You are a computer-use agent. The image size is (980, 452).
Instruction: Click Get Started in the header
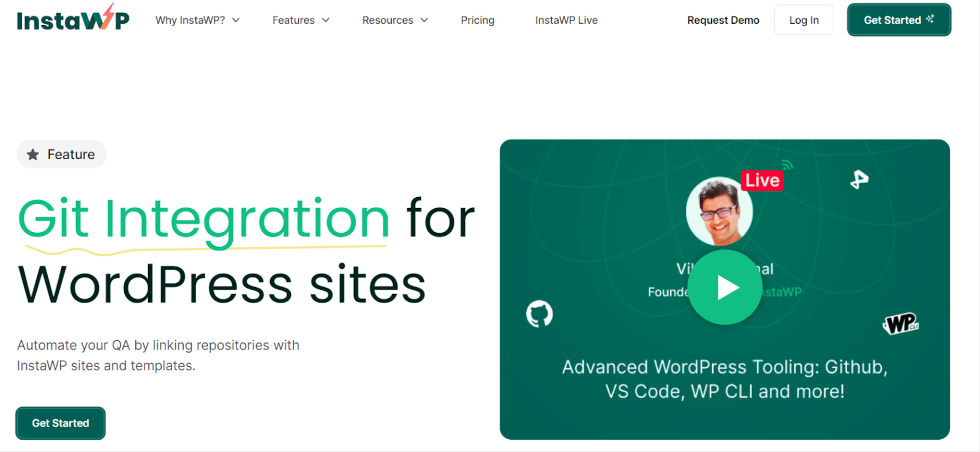[899, 20]
